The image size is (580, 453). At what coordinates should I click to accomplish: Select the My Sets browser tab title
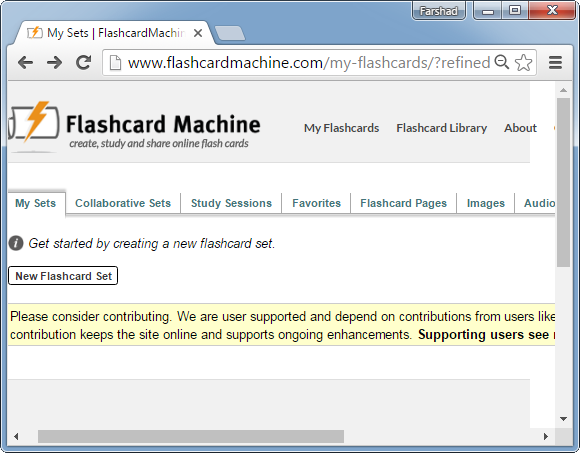116,33
